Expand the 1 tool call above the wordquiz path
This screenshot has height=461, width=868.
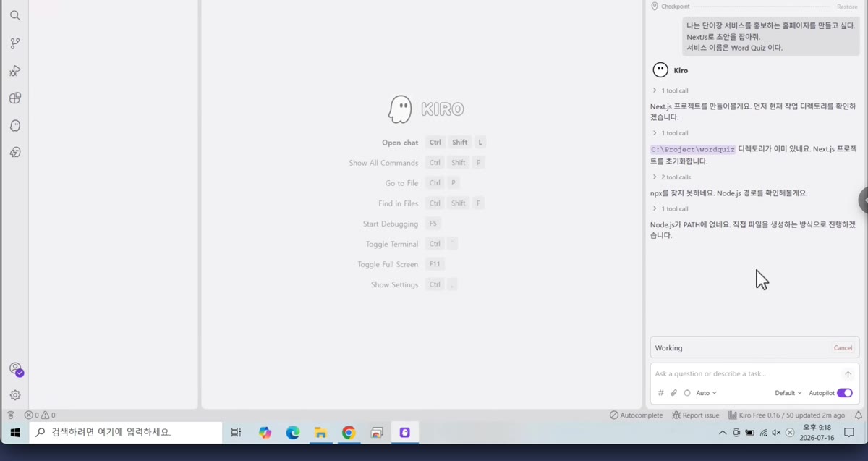coord(670,133)
